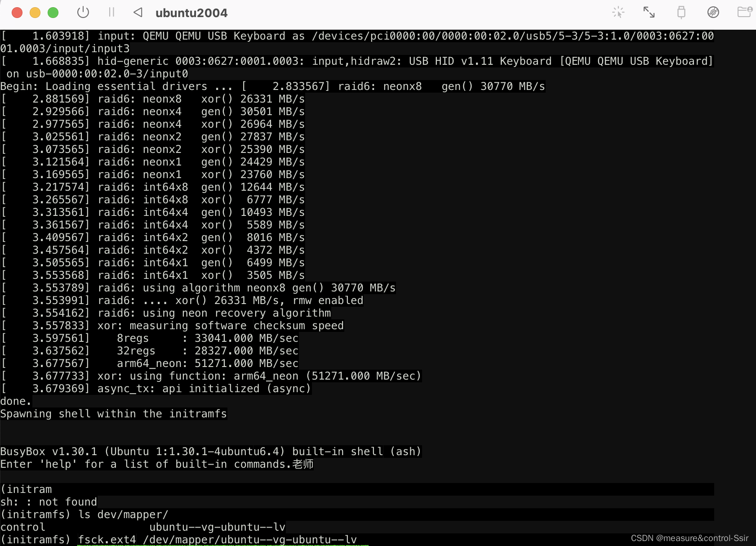756x546 pixels.
Task: Click the sh: not found message
Action: 49,501
